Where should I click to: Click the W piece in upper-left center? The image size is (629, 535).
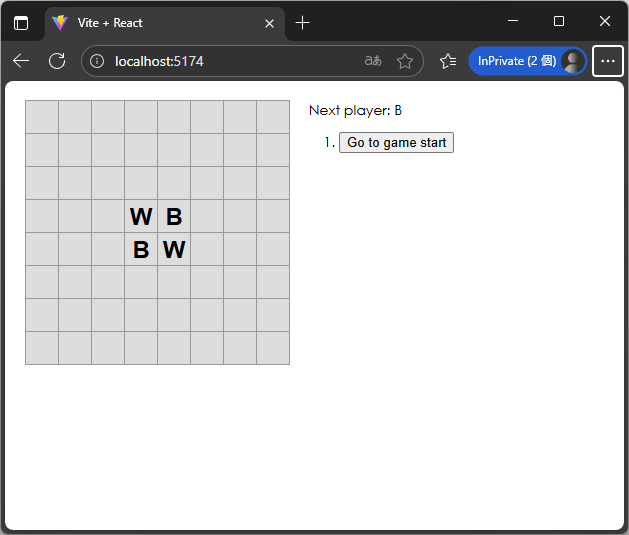pos(141,216)
